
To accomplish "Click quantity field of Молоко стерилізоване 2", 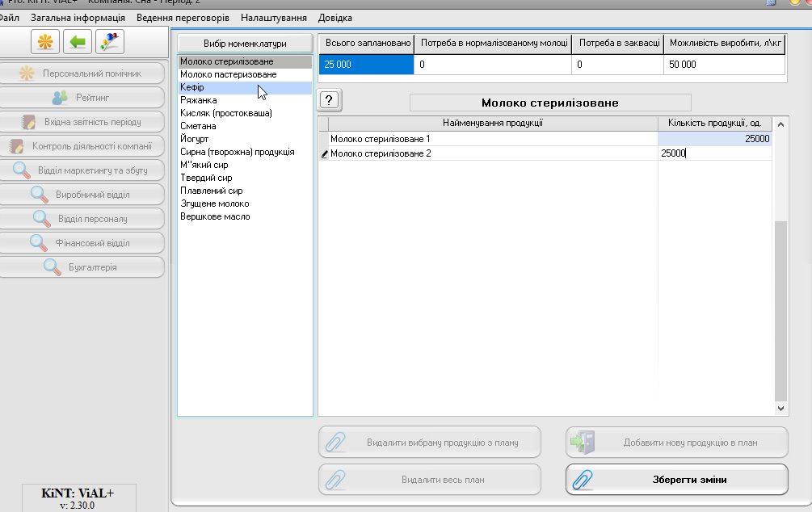I will pos(715,153).
